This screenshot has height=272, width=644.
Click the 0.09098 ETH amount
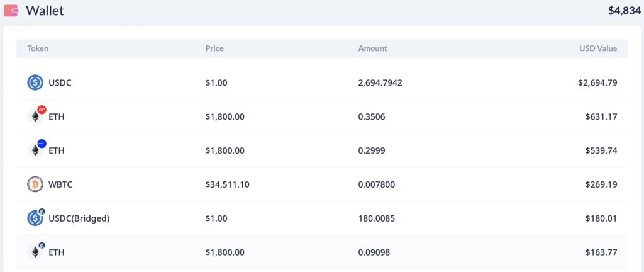click(374, 252)
